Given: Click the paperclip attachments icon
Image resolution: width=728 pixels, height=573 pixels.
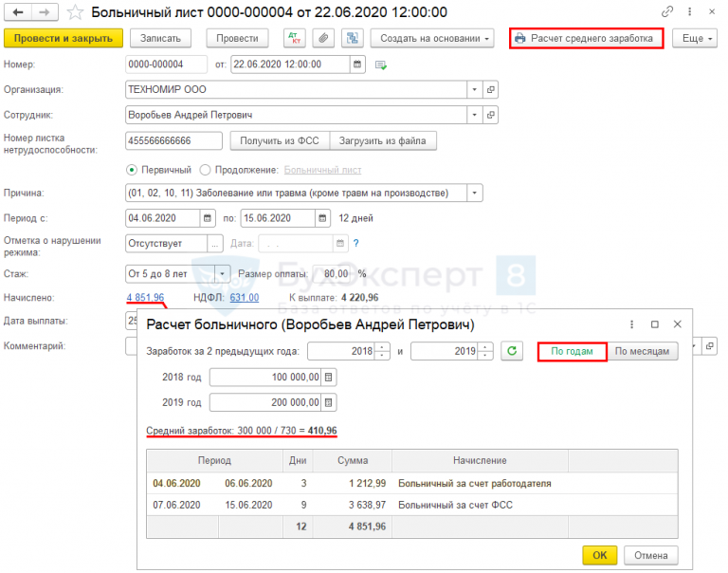Looking at the screenshot, I should coord(324,38).
